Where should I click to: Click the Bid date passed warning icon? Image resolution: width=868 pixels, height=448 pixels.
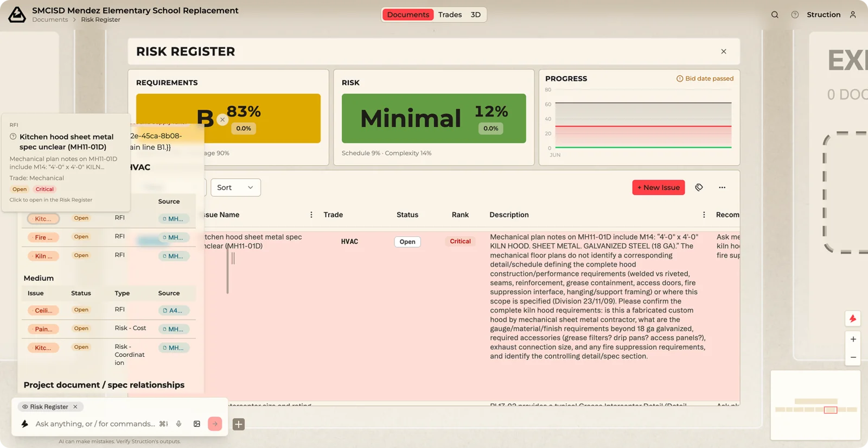point(680,79)
